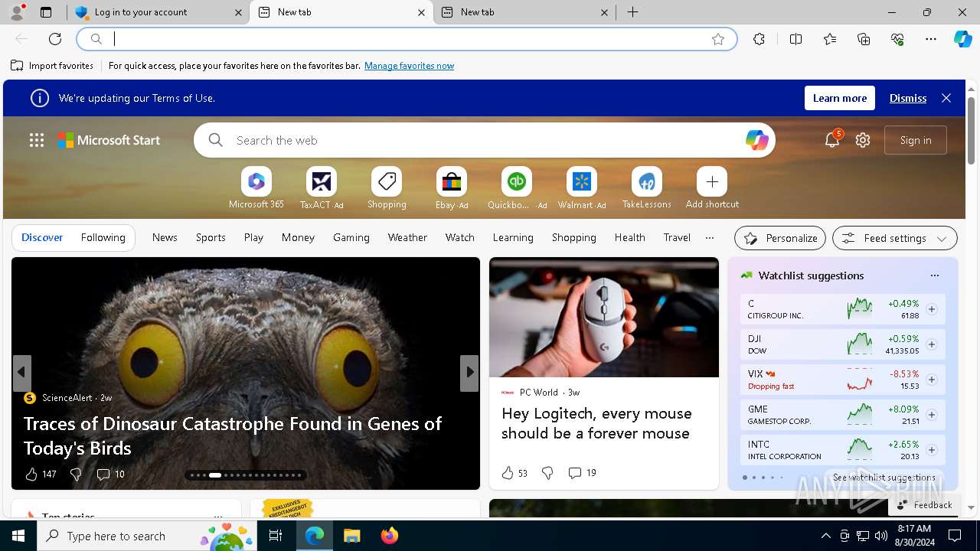Add CITIGROUP INC. to watchlist
Image resolution: width=980 pixels, height=551 pixels.
(x=932, y=309)
